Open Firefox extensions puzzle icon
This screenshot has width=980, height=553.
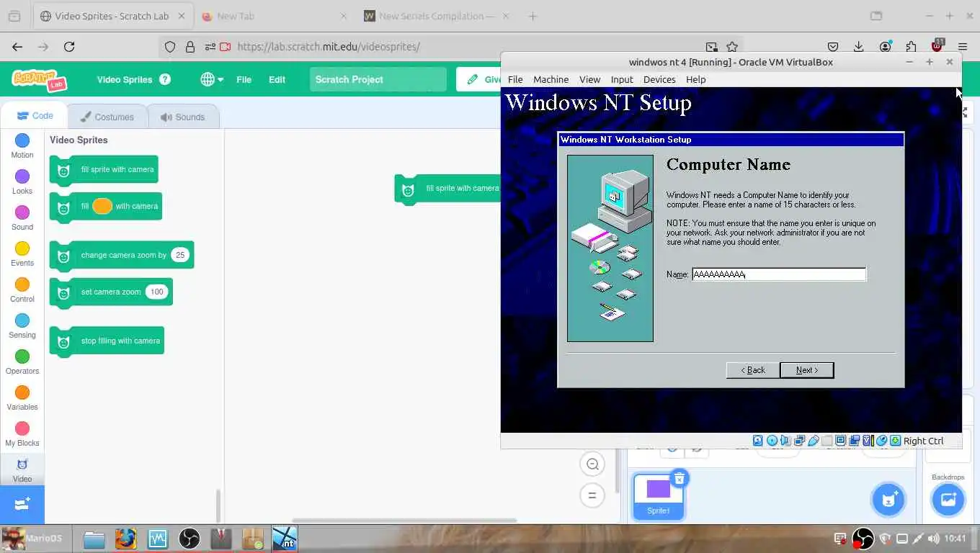[911, 47]
